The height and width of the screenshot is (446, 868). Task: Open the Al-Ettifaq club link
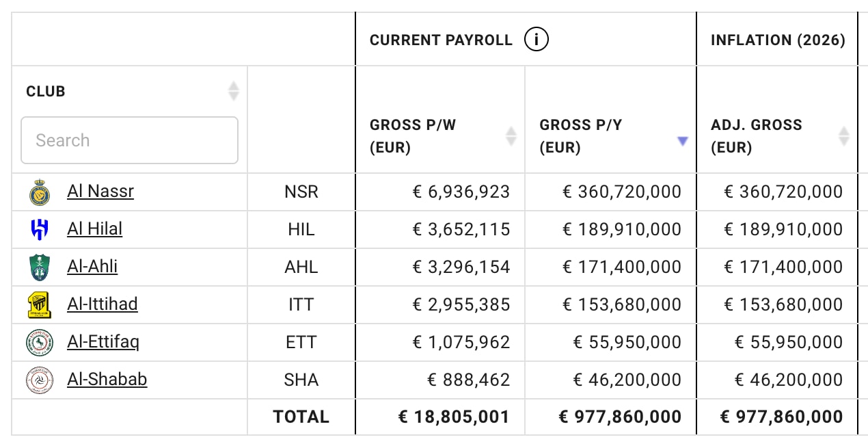coord(103,341)
